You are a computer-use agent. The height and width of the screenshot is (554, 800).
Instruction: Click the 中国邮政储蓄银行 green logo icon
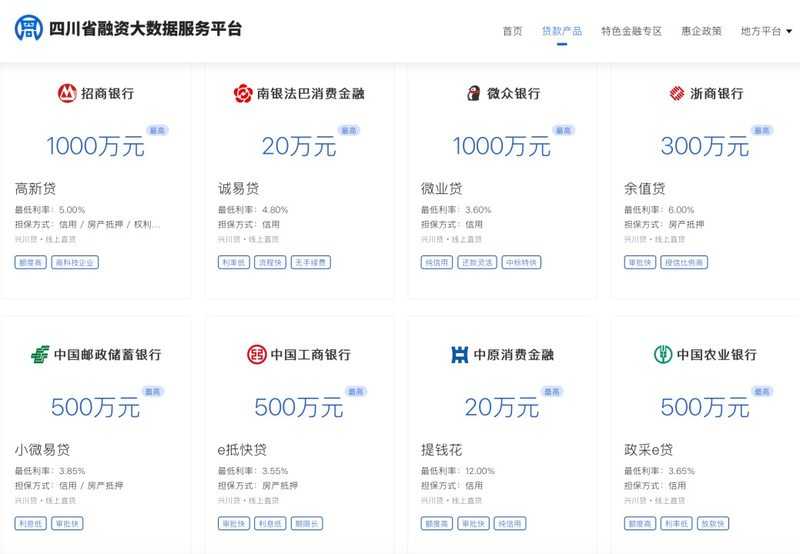coord(40,354)
